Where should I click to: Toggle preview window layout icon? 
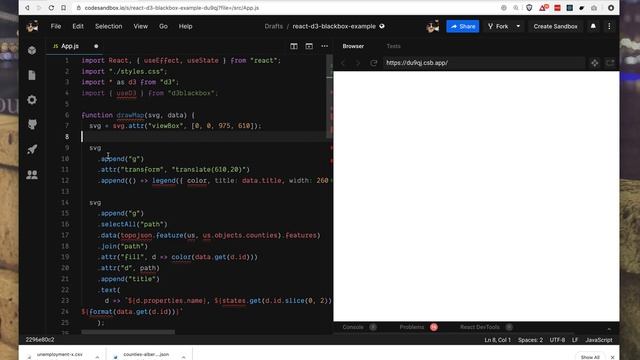point(309,46)
